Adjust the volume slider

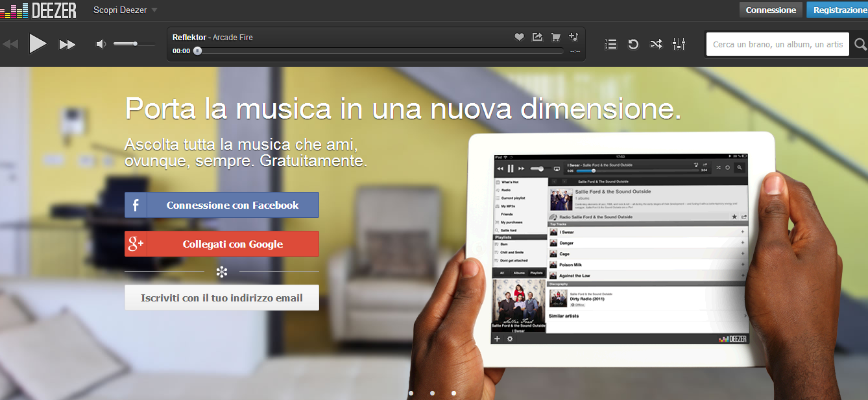(134, 44)
